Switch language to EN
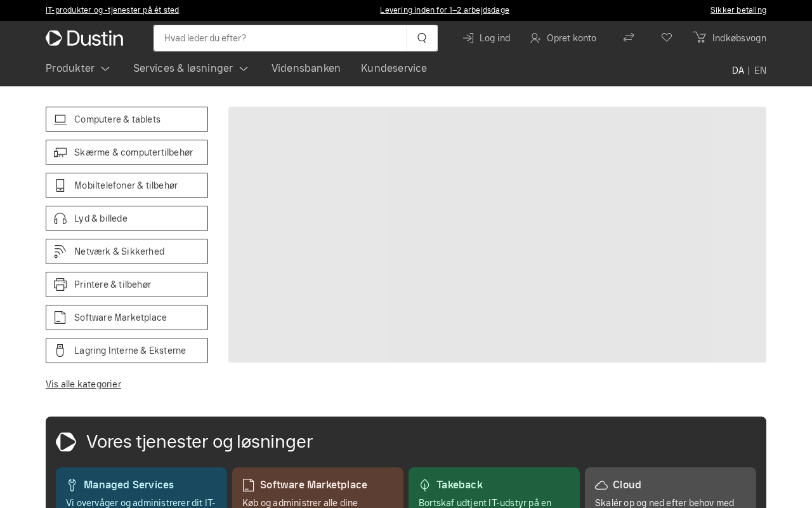 (760, 70)
